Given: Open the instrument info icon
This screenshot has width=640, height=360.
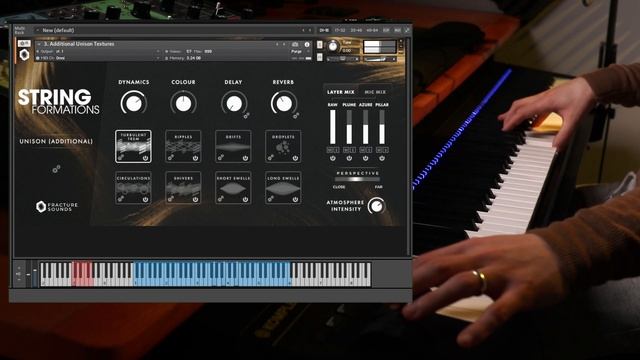Looking at the screenshot, I should (x=307, y=44).
